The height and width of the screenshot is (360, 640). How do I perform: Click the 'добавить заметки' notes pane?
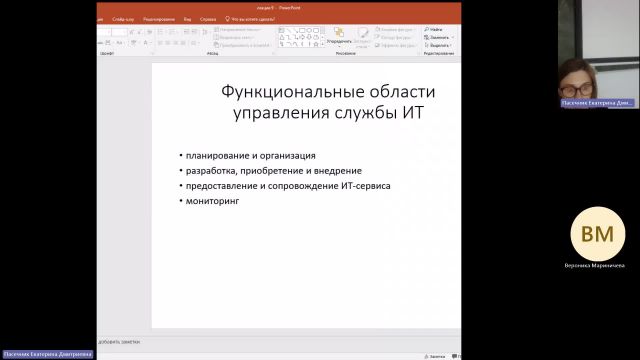click(x=119, y=342)
